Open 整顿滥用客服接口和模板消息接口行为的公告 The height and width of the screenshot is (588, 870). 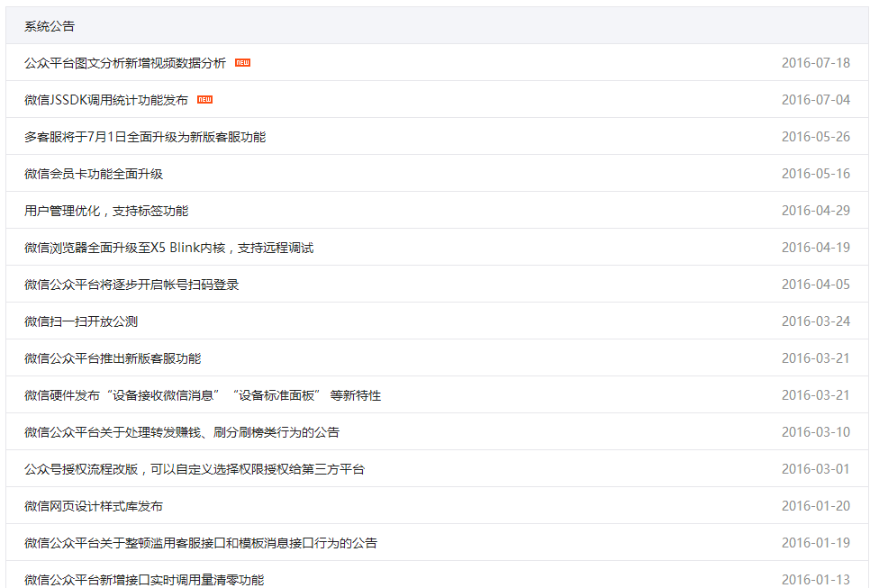[x=201, y=543]
